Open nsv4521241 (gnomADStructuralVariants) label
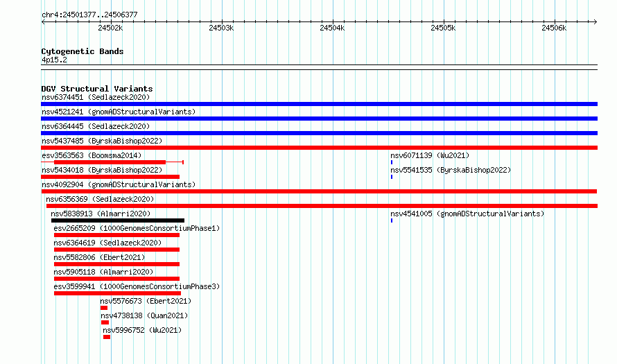Image resolution: width=617 pixels, height=364 pixels. [x=119, y=112]
